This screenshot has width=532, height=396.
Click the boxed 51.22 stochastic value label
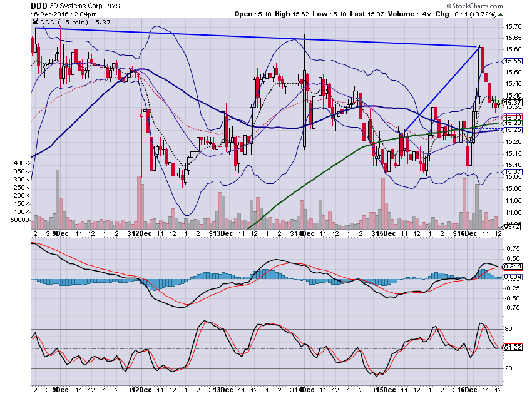coord(513,348)
